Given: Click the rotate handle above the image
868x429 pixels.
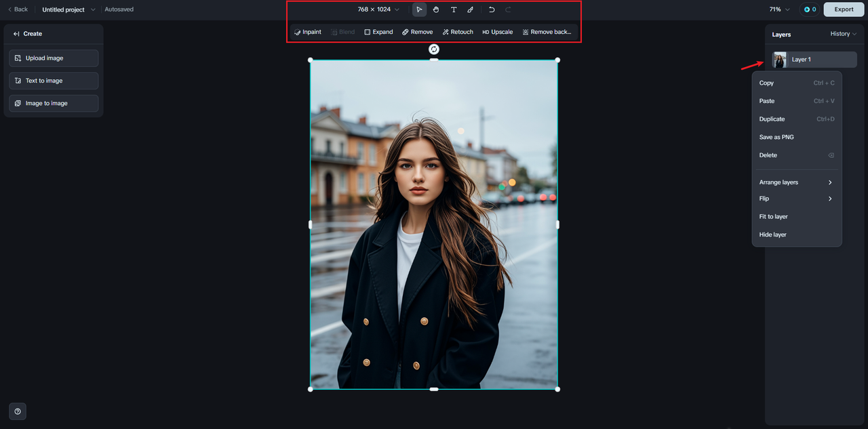Looking at the screenshot, I should coord(434,49).
